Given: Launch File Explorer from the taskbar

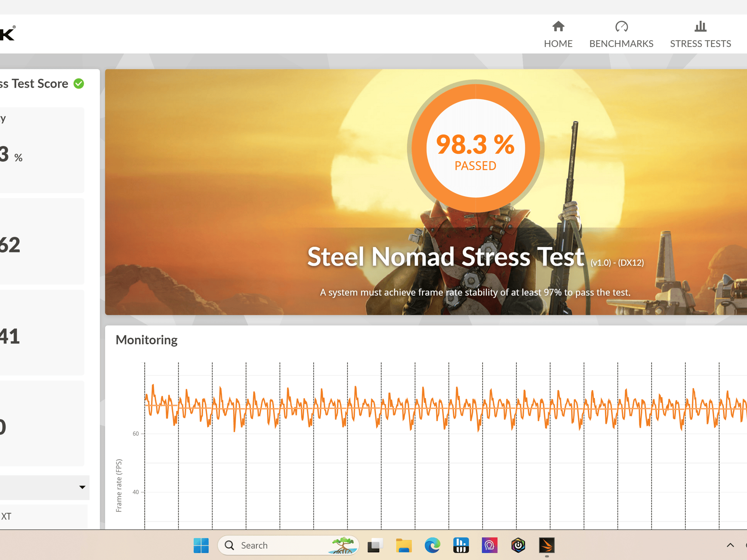Looking at the screenshot, I should coord(404,545).
